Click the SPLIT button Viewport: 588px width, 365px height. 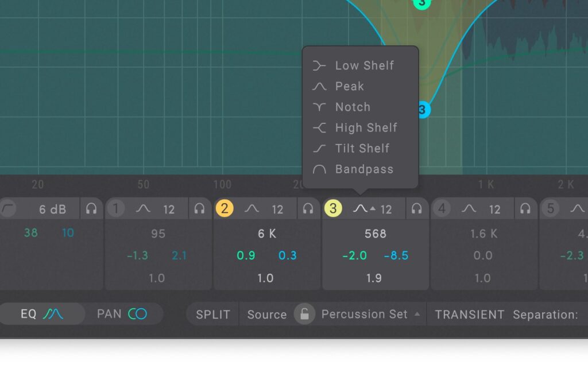(213, 314)
